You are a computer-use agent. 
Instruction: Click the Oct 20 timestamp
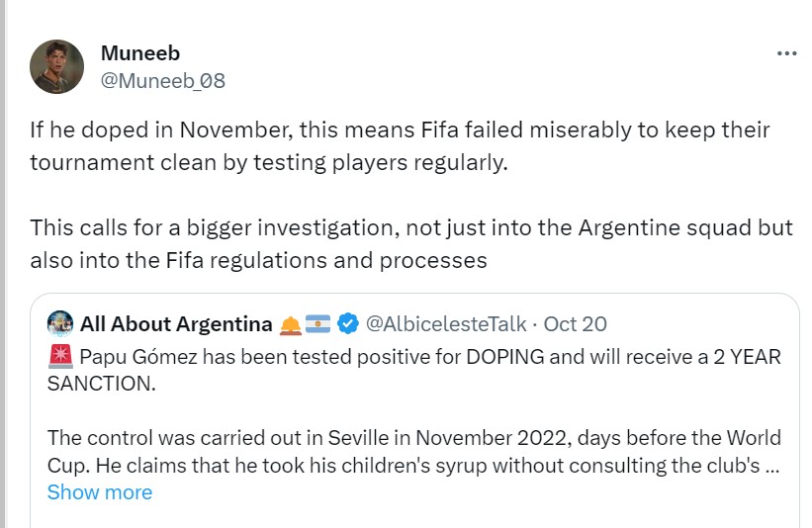tap(575, 324)
